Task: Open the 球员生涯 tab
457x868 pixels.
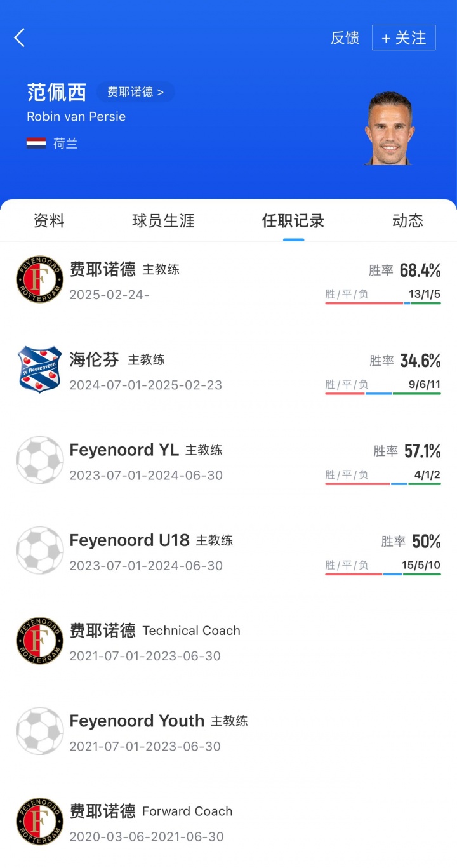Action: 163,221
